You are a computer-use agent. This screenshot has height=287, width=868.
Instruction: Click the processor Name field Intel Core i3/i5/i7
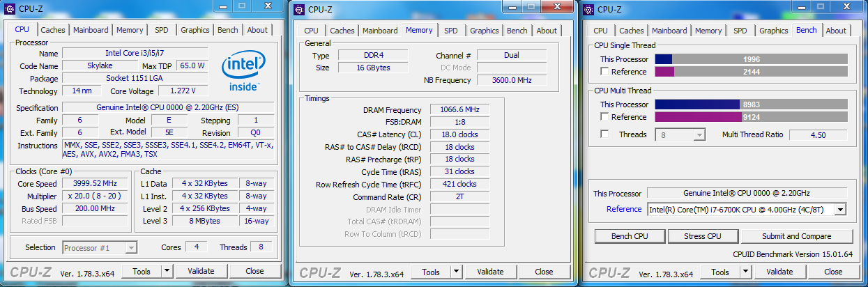click(x=135, y=54)
